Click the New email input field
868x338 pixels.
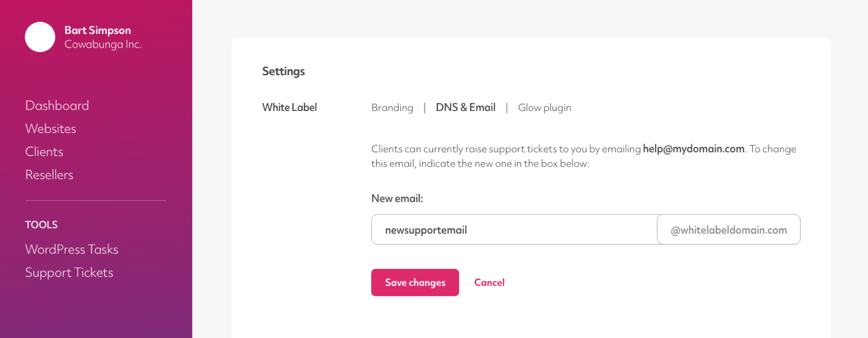514,230
